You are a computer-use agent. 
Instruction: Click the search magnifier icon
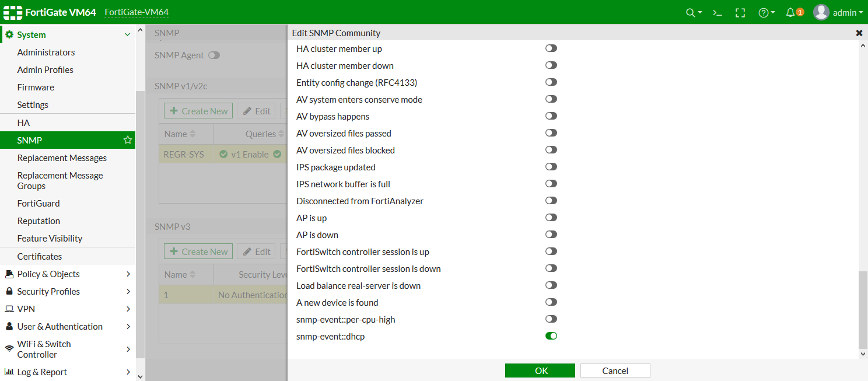(x=691, y=12)
